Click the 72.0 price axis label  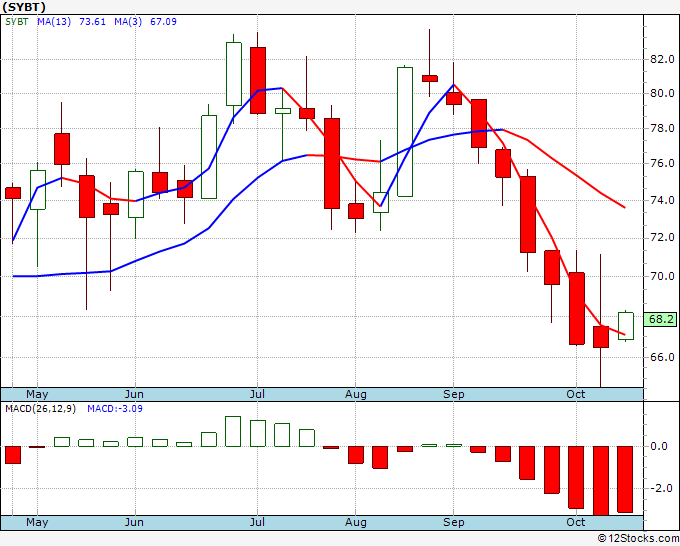click(x=662, y=238)
